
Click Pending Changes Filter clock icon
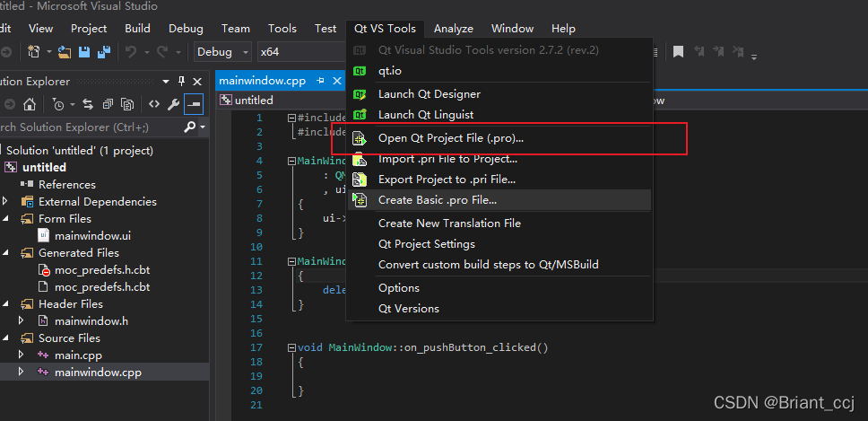coord(58,104)
